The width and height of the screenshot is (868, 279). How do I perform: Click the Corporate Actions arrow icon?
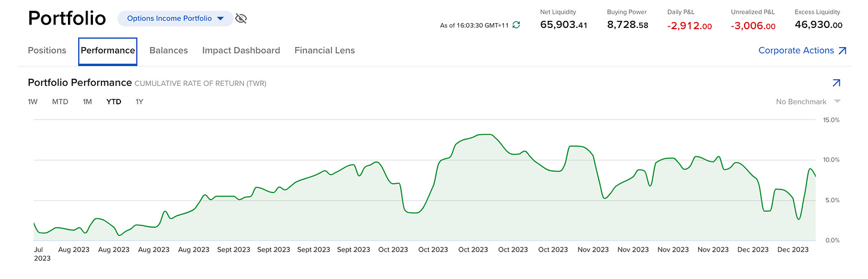(842, 51)
